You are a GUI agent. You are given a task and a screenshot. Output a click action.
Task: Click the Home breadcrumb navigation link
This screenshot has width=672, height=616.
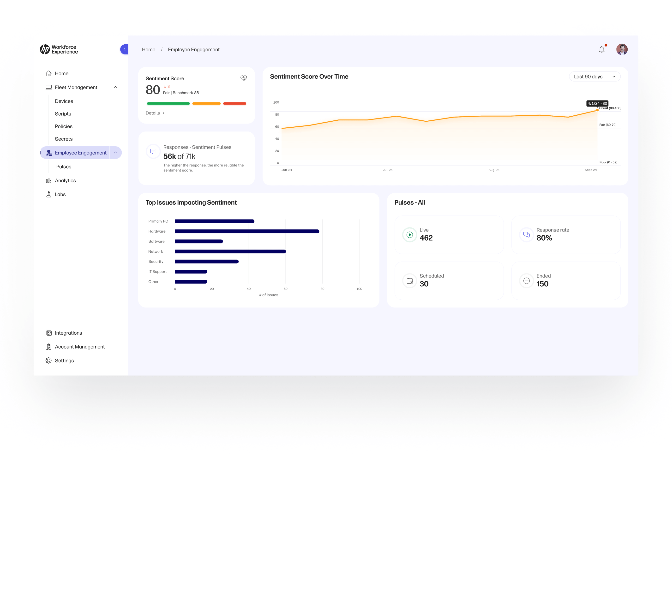pos(148,49)
